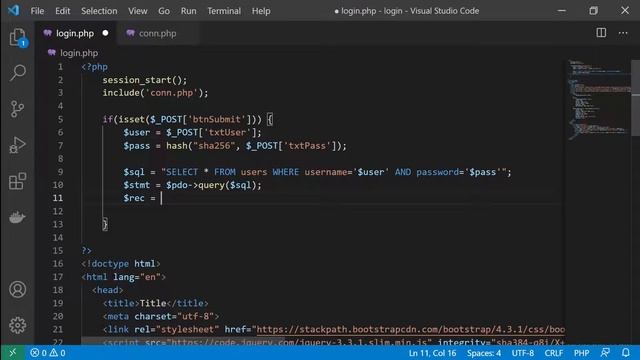
Task: Click the remote window status bar icon
Action: pos(12,353)
